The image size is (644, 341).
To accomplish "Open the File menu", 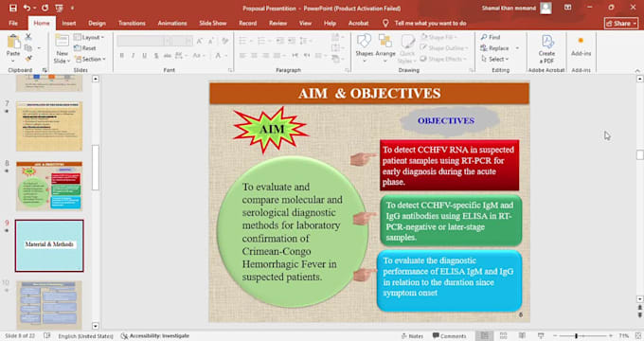I will pyautogui.click(x=13, y=24).
